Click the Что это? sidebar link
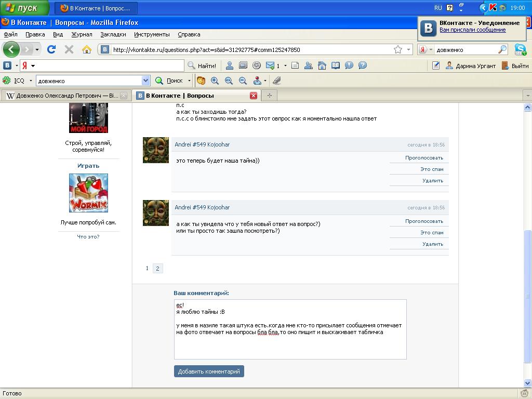The height and width of the screenshot is (399, 532). [88, 237]
